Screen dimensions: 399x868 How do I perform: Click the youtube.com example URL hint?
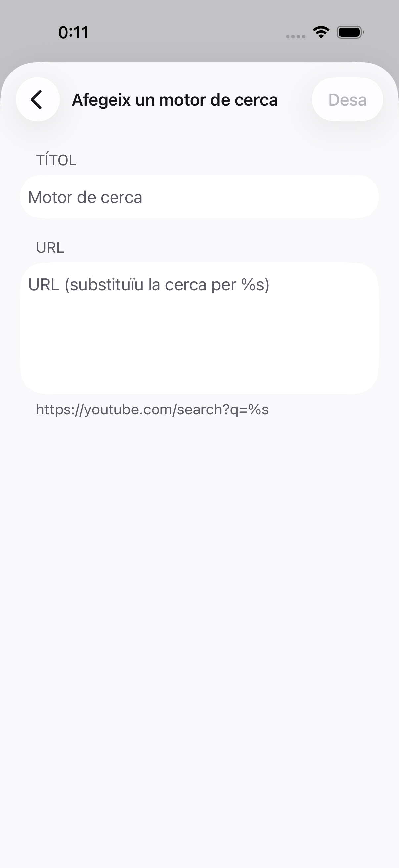152,410
